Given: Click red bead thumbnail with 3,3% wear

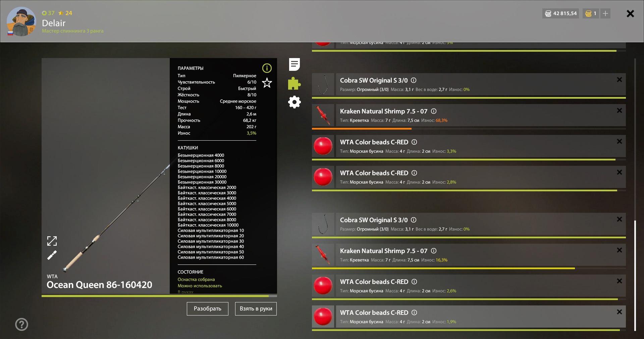Looking at the screenshot, I should (x=323, y=146).
